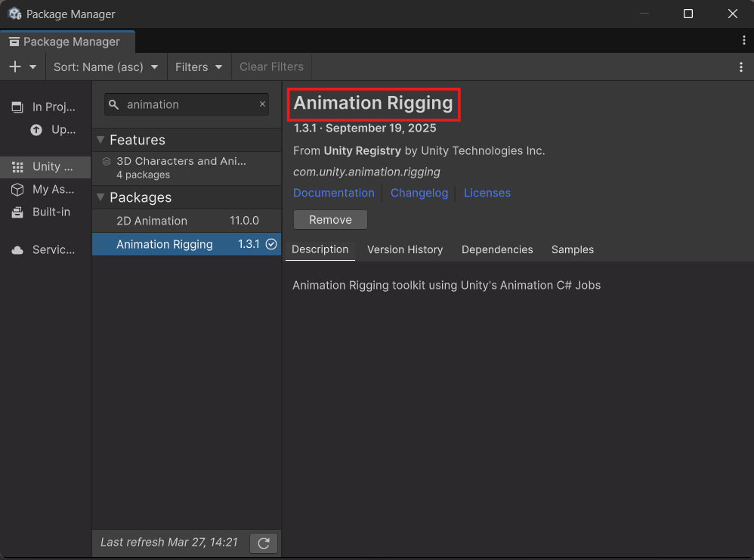Click the Unity Registry grid icon
The image size is (754, 560).
[x=17, y=167]
